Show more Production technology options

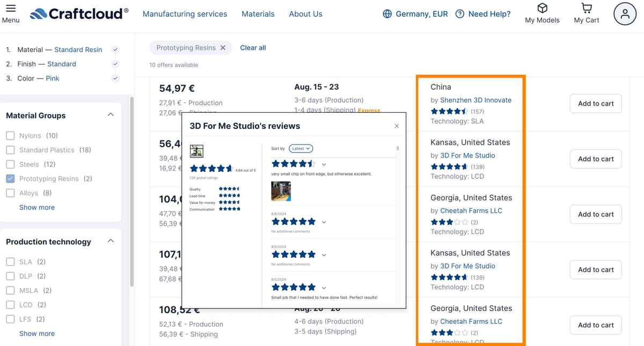[x=37, y=334]
